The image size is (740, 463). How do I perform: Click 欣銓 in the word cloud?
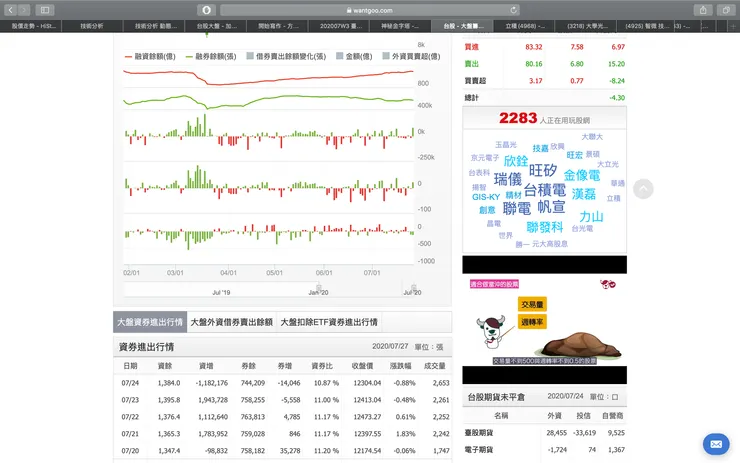[x=516, y=161]
